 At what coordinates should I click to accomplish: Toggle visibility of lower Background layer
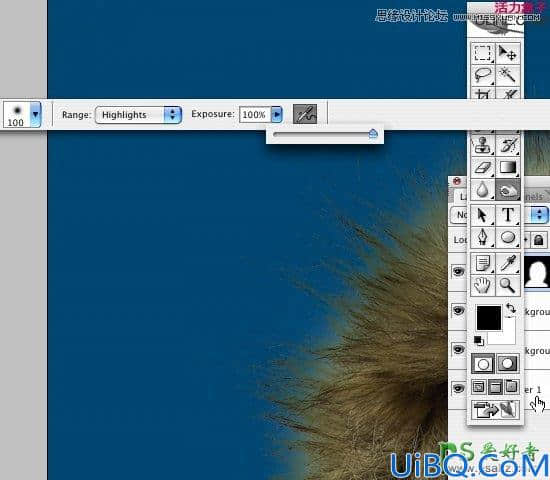point(458,349)
